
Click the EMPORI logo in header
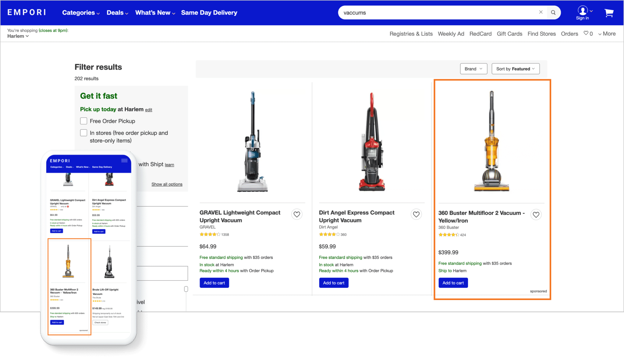[x=27, y=12]
